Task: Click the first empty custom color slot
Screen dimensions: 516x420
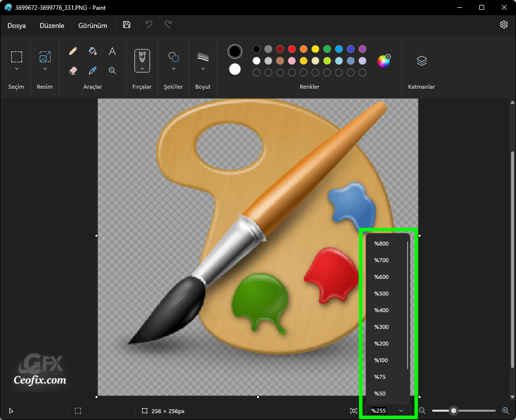Action: point(257,73)
